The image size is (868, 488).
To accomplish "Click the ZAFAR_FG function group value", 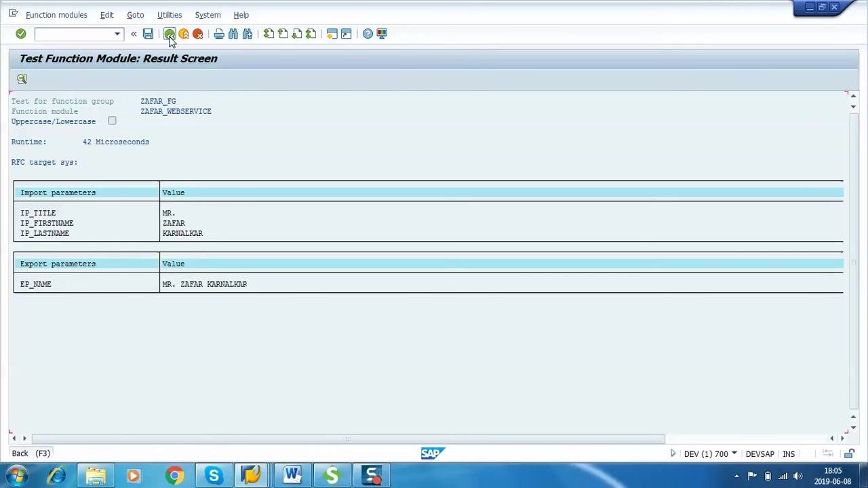I will point(158,101).
